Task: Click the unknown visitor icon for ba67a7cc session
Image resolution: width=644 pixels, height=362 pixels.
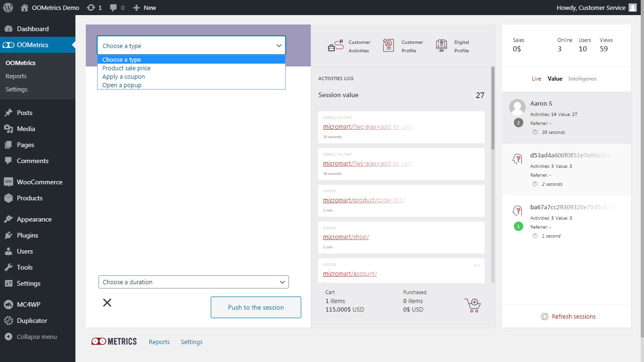Action: [x=517, y=211]
